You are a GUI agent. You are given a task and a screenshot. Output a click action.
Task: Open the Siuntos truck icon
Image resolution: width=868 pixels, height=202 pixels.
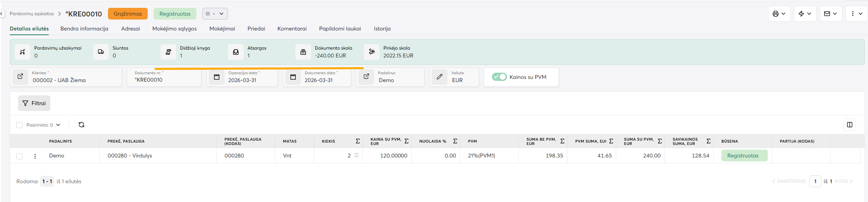[x=101, y=52]
